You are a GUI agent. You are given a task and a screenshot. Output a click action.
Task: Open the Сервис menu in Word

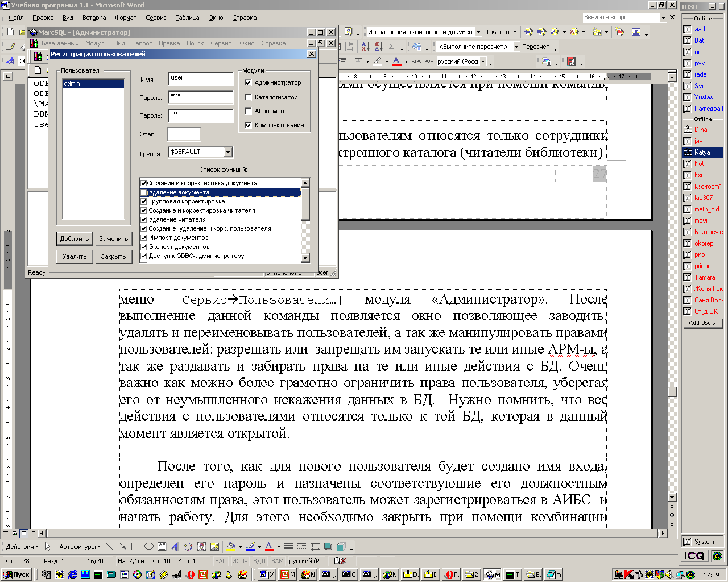(x=156, y=18)
